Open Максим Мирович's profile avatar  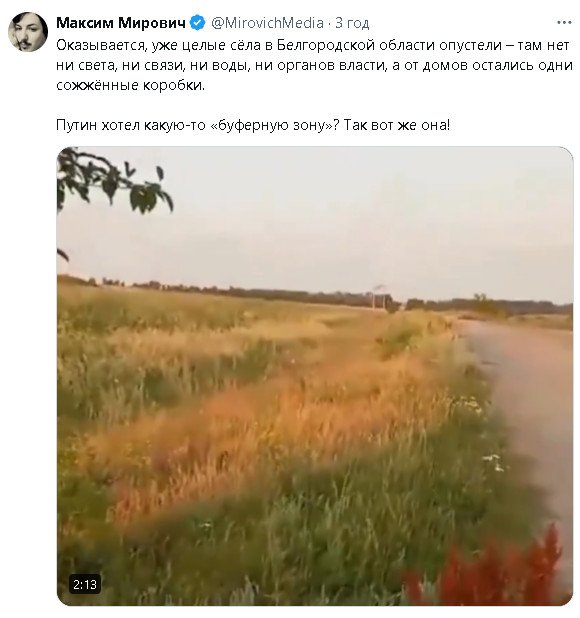tap(28, 32)
